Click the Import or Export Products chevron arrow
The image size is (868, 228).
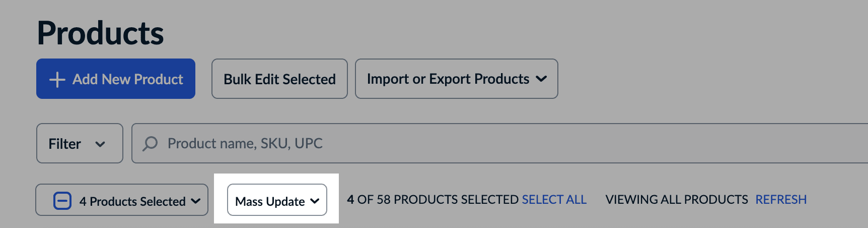pos(541,79)
